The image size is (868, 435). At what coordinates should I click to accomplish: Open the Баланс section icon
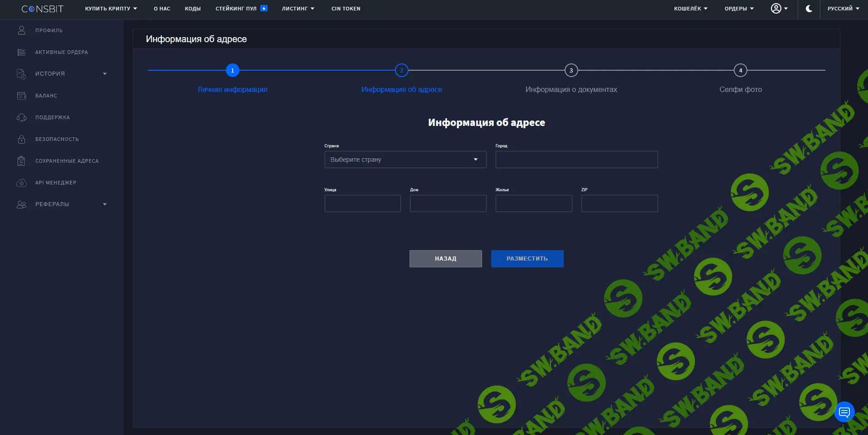pos(21,96)
